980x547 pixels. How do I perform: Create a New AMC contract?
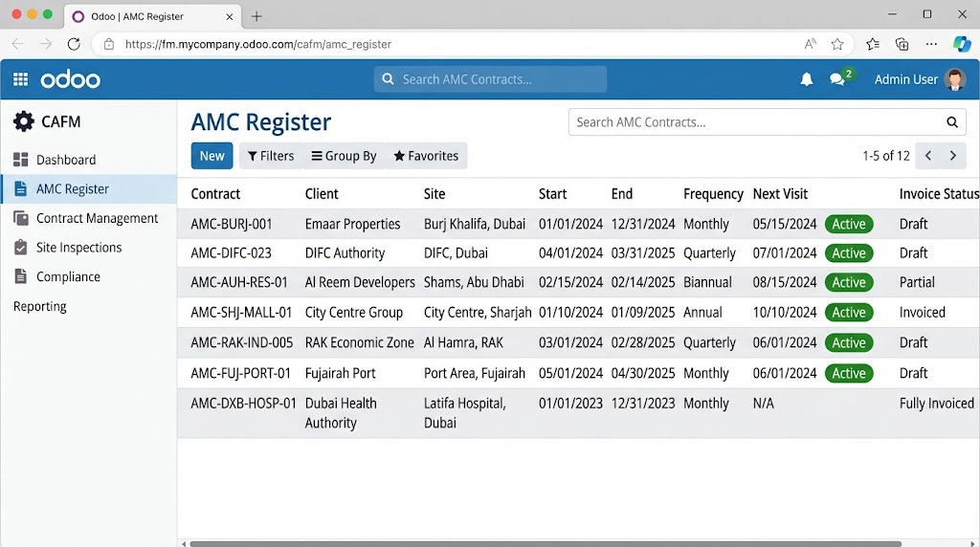point(212,156)
